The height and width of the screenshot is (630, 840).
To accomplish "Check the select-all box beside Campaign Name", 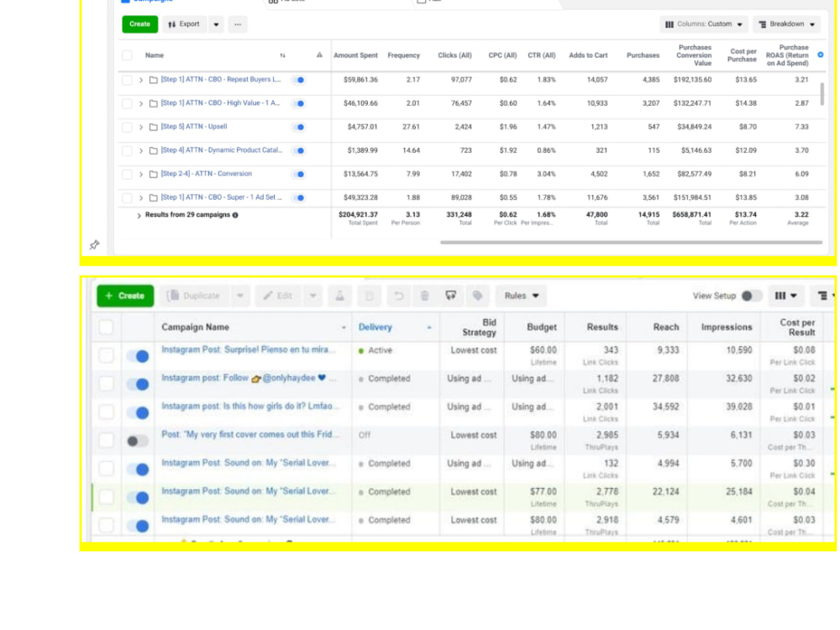I will pyautogui.click(x=106, y=327).
